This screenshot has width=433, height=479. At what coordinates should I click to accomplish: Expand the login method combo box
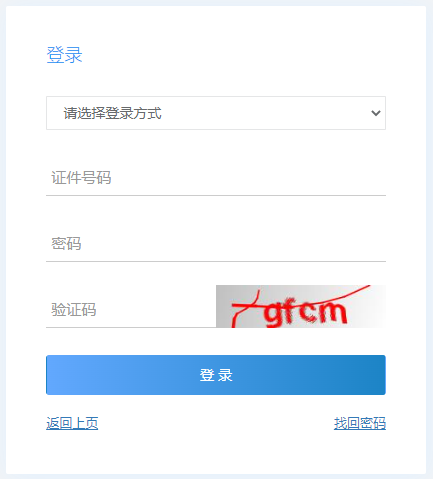click(x=216, y=113)
